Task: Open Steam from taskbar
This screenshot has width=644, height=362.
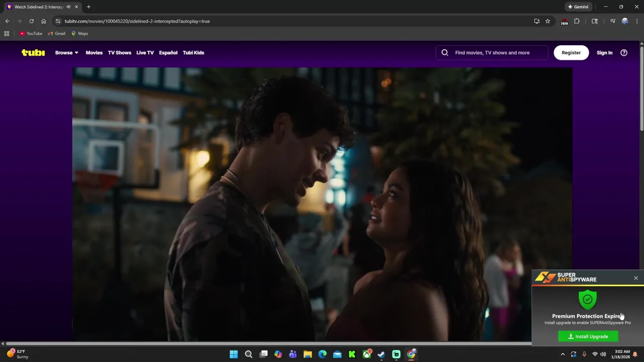Action: click(381, 354)
